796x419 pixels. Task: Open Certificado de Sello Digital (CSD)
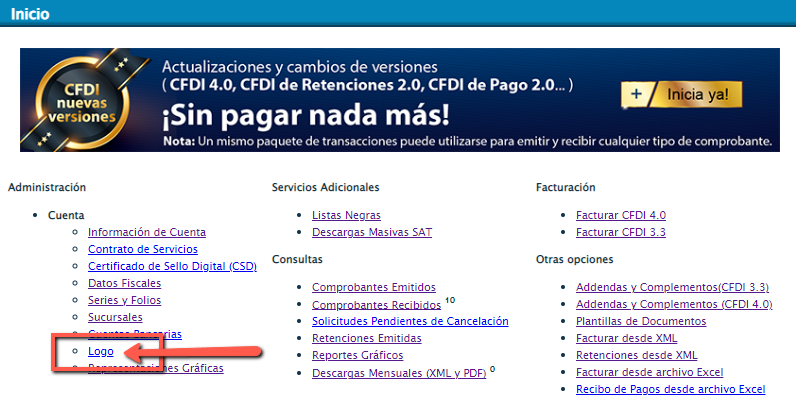[x=172, y=266]
